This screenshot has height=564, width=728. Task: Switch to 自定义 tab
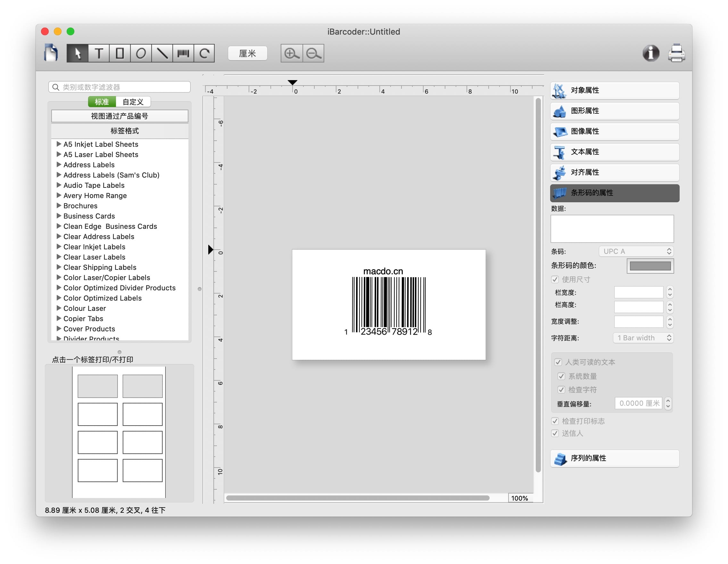[133, 102]
